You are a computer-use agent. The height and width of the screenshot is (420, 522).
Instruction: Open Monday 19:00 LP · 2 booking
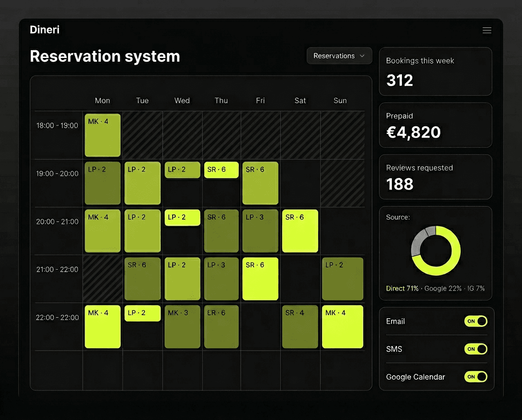coord(102,183)
